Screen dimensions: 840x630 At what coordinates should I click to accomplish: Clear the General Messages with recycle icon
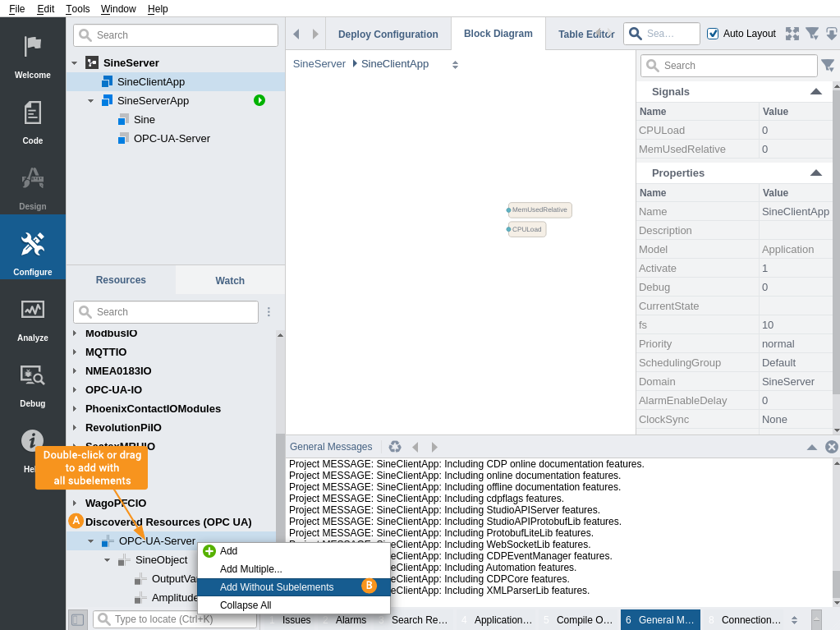tap(395, 447)
